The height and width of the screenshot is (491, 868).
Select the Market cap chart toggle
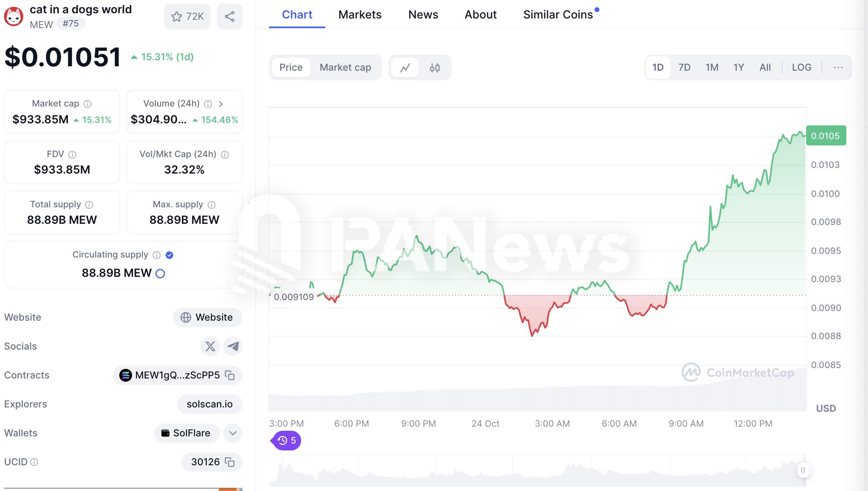point(345,68)
